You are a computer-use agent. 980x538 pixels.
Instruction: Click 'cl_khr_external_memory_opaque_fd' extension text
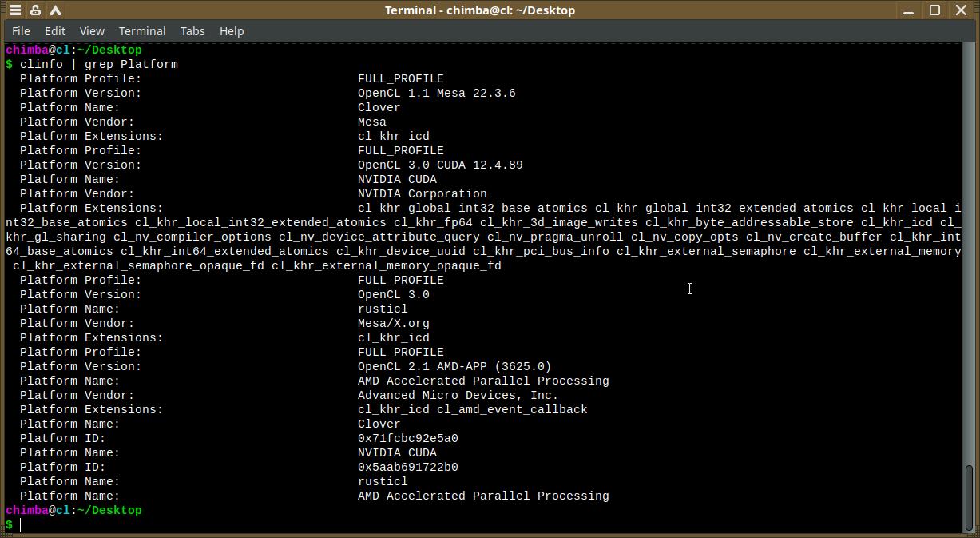coord(387,265)
